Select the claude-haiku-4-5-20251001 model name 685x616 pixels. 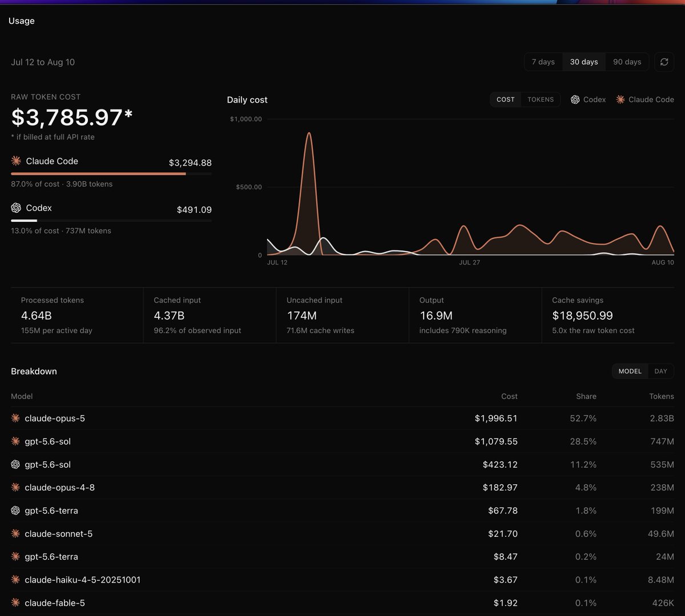[x=83, y=579]
